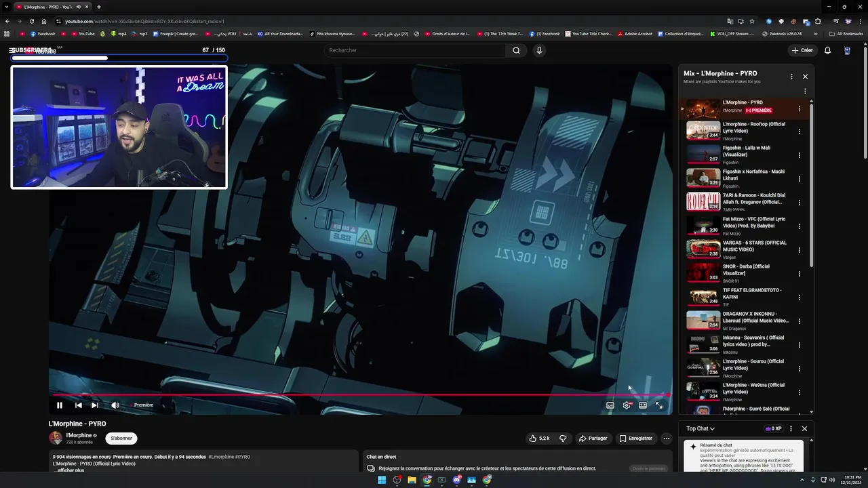The height and width of the screenshot is (488, 868).
Task: Open the Adobe Acrobat bookmark
Action: click(x=635, y=33)
